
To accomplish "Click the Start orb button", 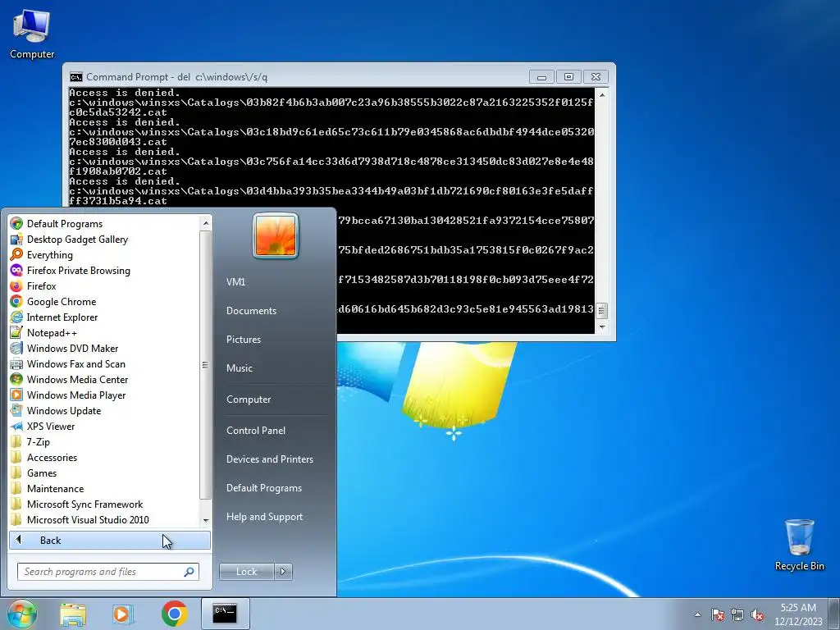I will tap(22, 614).
